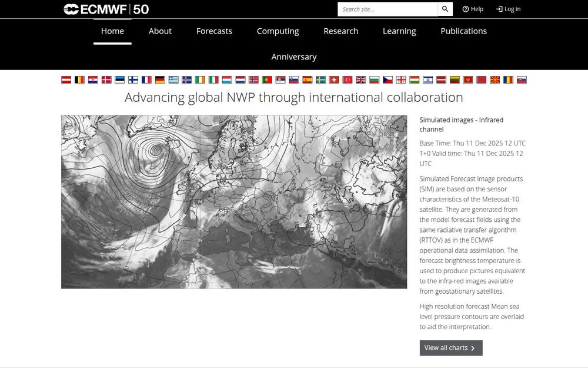Click the Estonia flag icon

119,79
